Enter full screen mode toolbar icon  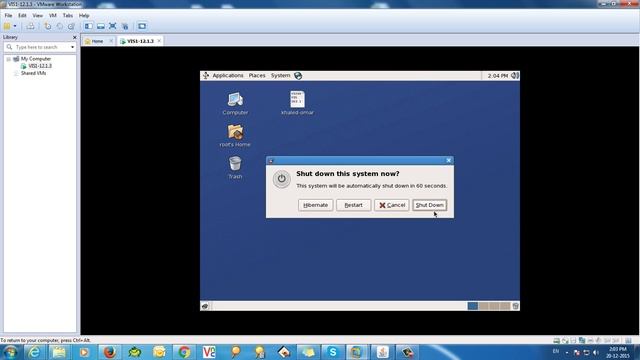[113, 26]
